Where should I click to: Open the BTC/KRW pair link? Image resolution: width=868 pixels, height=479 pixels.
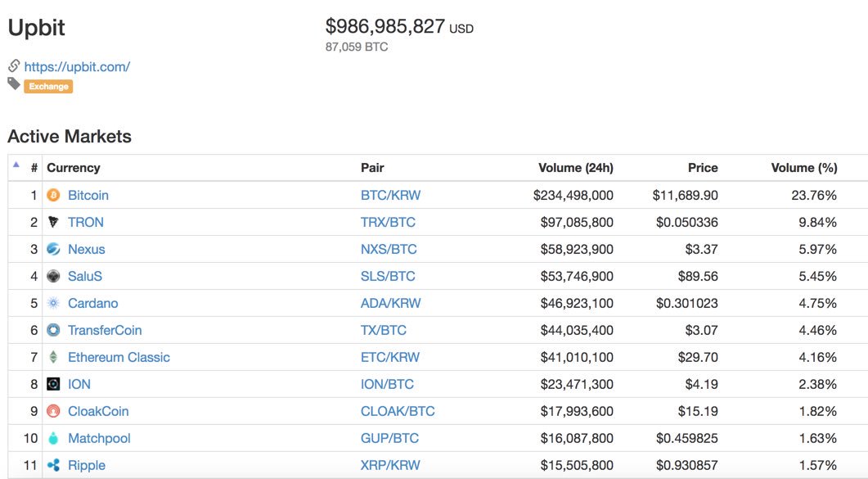(x=391, y=195)
